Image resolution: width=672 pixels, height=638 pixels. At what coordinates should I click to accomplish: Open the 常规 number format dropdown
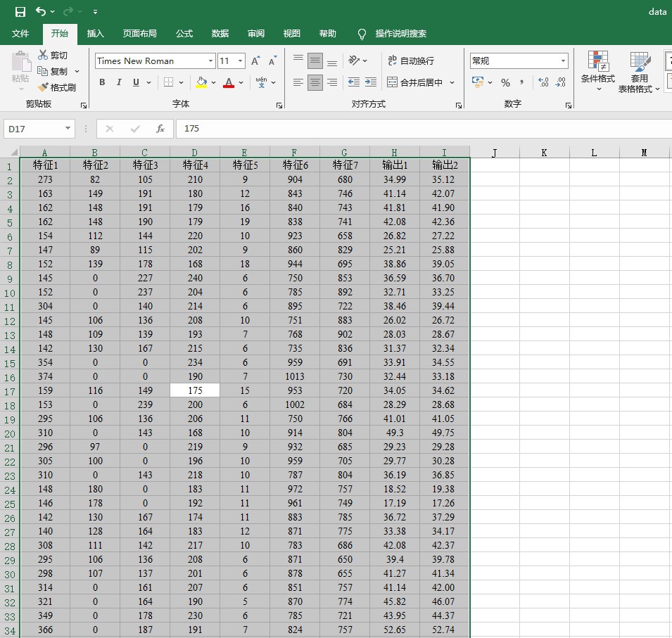(x=563, y=60)
